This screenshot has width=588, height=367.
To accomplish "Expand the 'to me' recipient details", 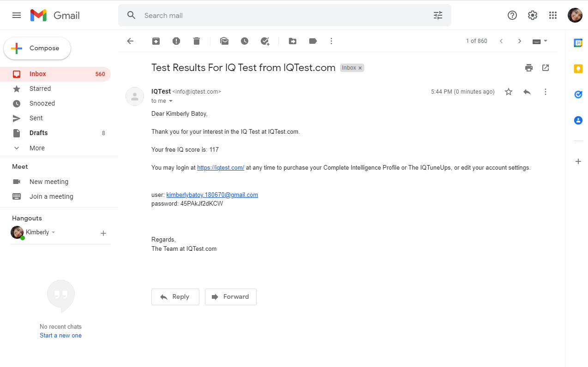I will 171,101.
